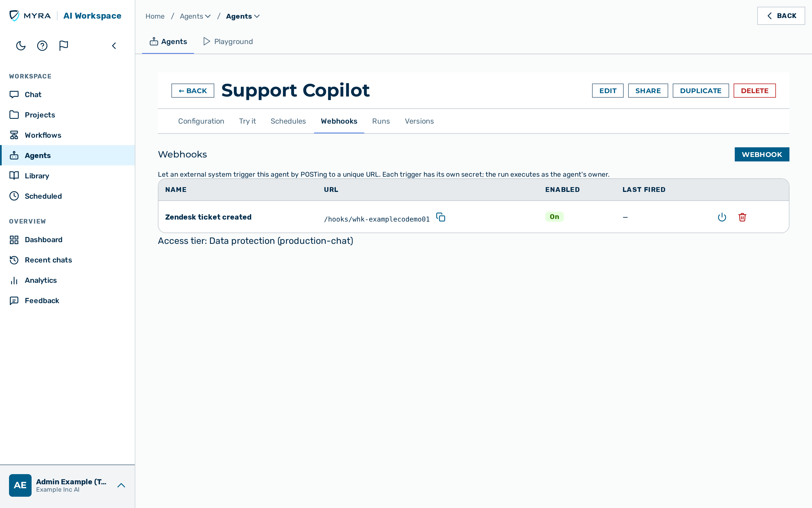Open Chat in the sidebar

(x=67, y=95)
